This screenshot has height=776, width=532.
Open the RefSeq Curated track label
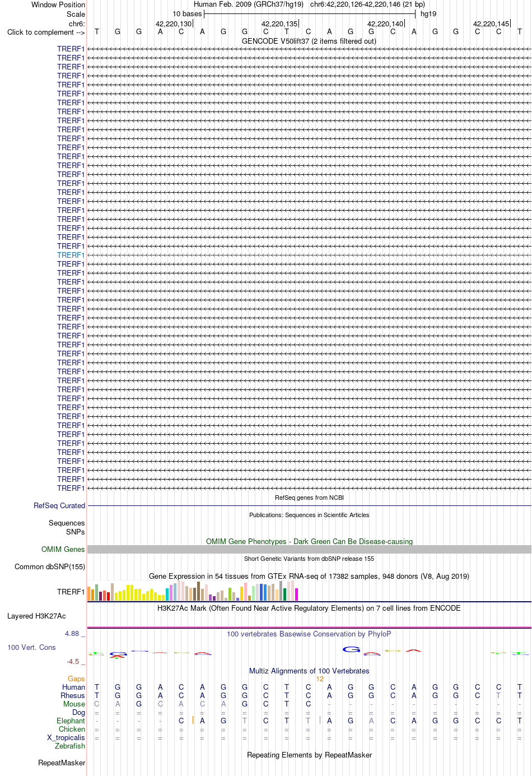pyautogui.click(x=59, y=505)
